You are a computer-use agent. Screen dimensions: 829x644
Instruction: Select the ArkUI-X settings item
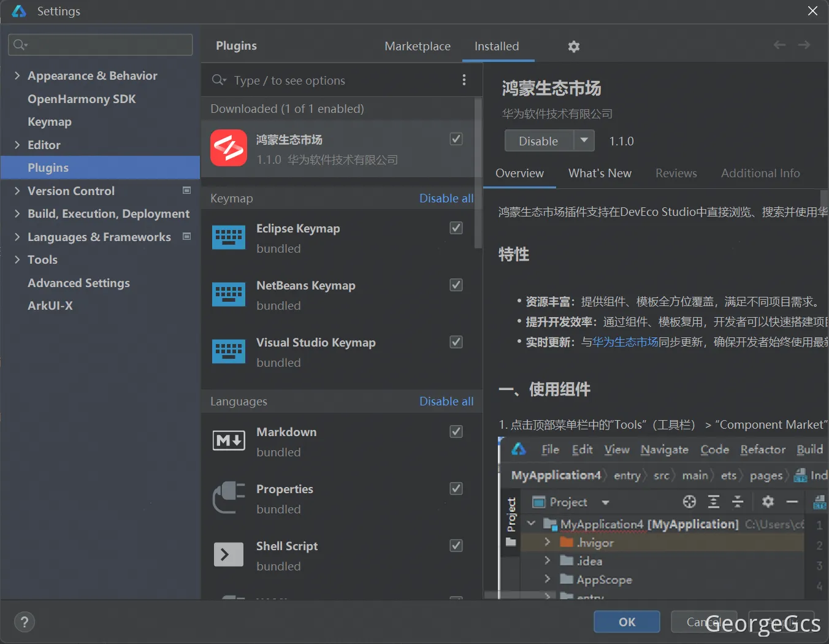click(x=50, y=305)
